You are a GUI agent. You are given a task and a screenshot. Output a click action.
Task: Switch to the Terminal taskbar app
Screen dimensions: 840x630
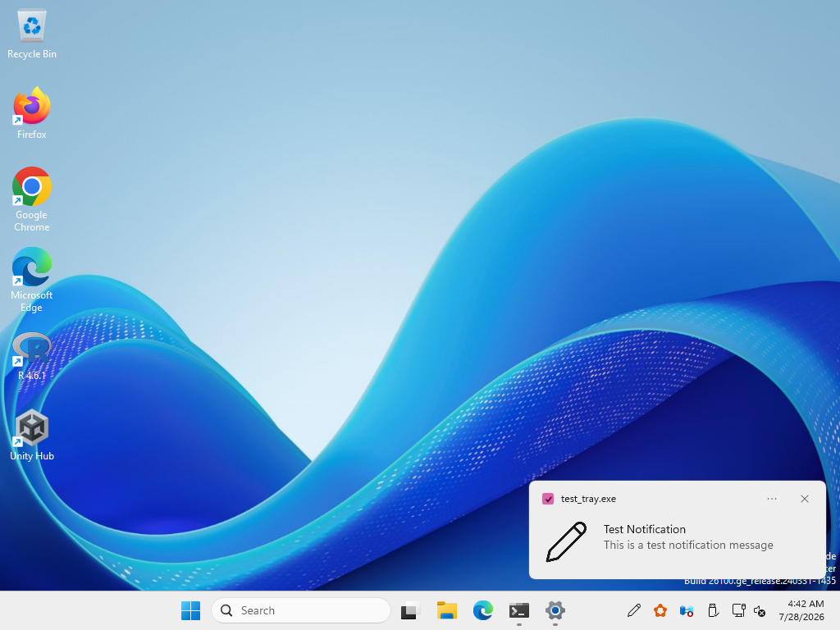click(519, 610)
